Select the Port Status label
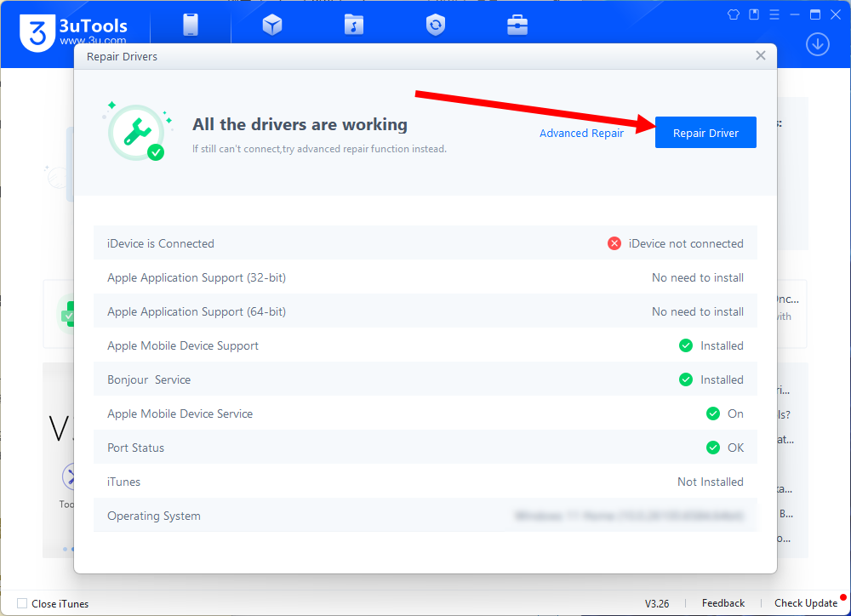 pyautogui.click(x=135, y=448)
